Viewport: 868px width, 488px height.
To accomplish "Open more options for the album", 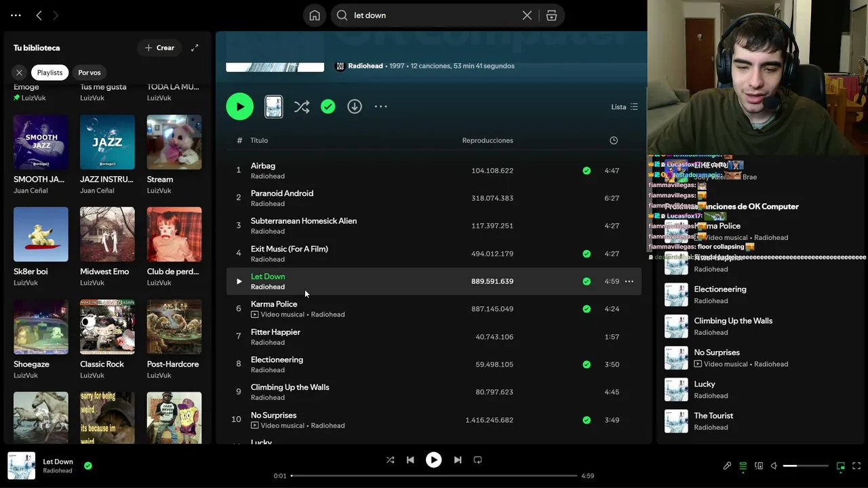I will [x=381, y=106].
